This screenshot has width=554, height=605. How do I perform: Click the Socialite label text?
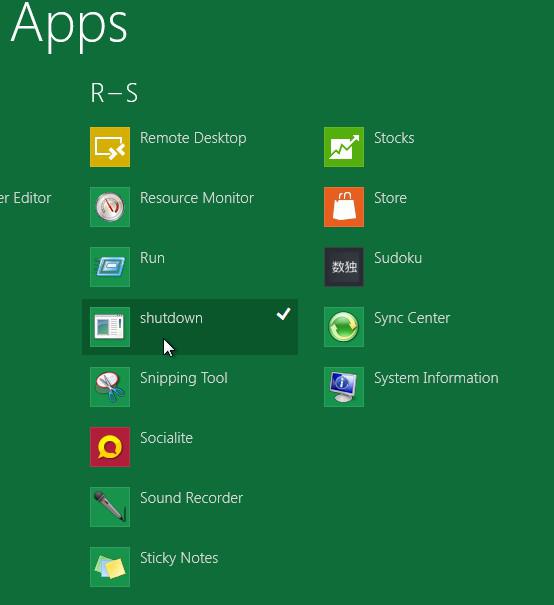166,438
